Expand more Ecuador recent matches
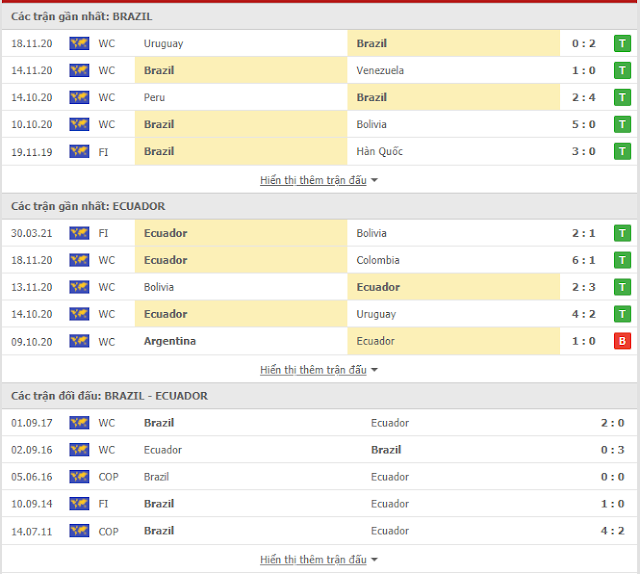 [318, 370]
